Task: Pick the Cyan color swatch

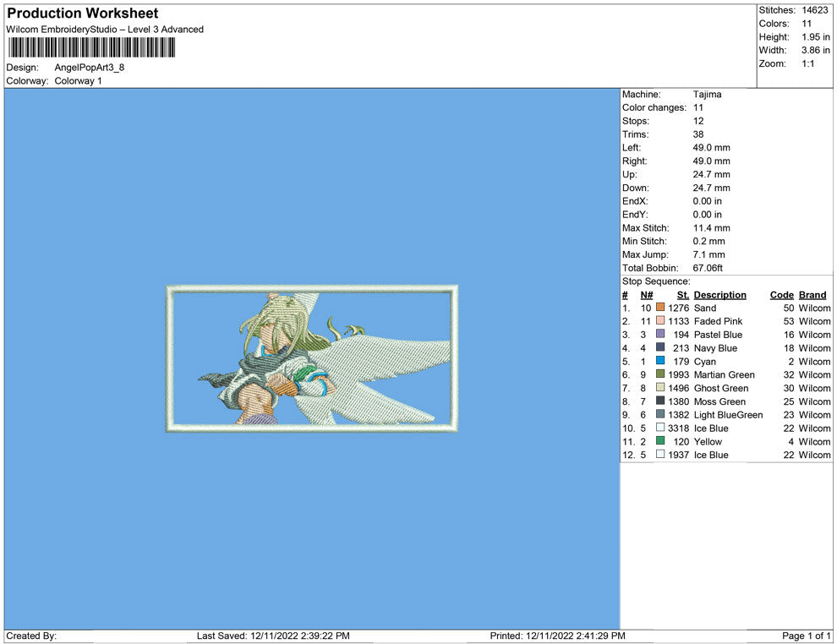Action: tap(660, 362)
